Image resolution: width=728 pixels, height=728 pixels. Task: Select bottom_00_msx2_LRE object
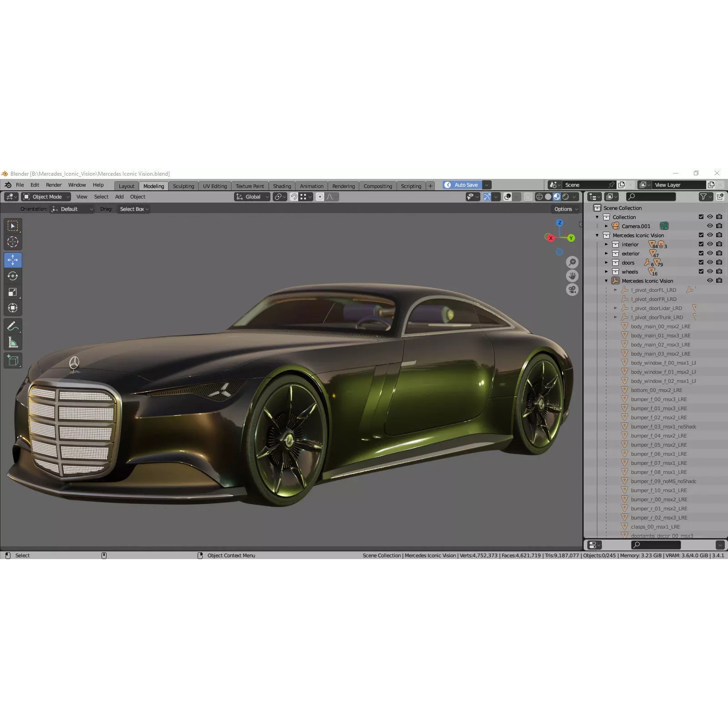pos(657,390)
